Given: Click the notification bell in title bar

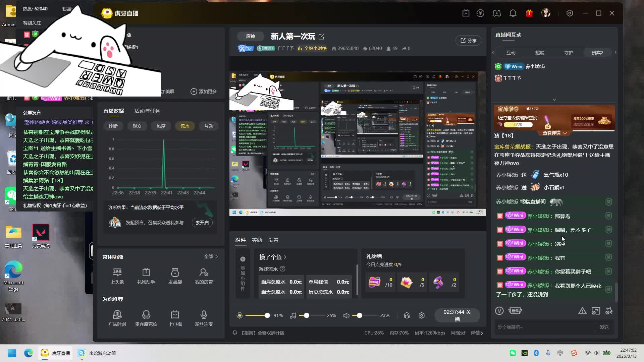Looking at the screenshot, I should 513,13.
